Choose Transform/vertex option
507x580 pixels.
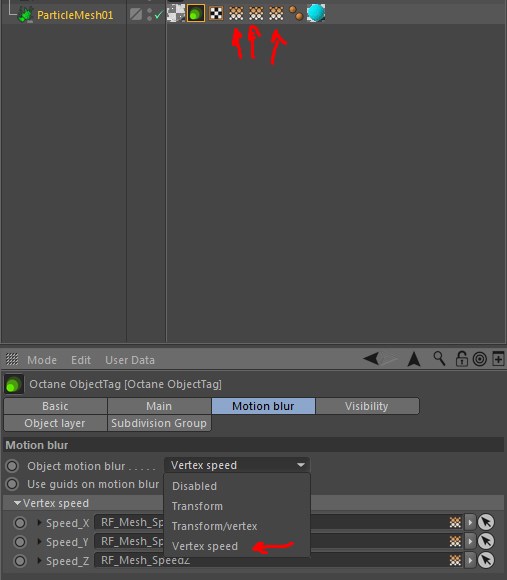(237, 526)
